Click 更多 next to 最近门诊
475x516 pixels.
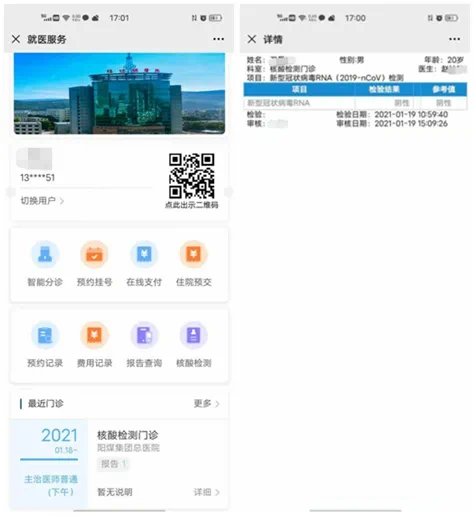pos(206,403)
